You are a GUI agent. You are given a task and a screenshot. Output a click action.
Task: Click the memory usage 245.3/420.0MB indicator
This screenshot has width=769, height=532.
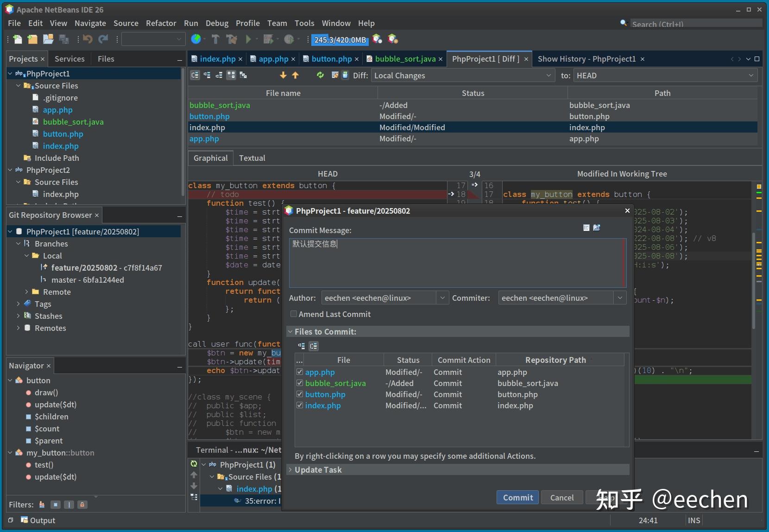click(340, 40)
